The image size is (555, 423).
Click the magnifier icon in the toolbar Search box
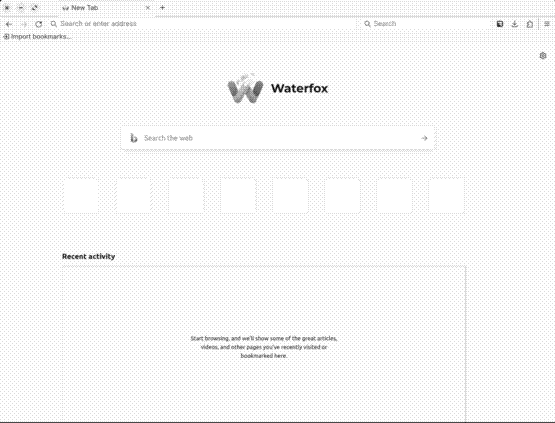click(367, 24)
